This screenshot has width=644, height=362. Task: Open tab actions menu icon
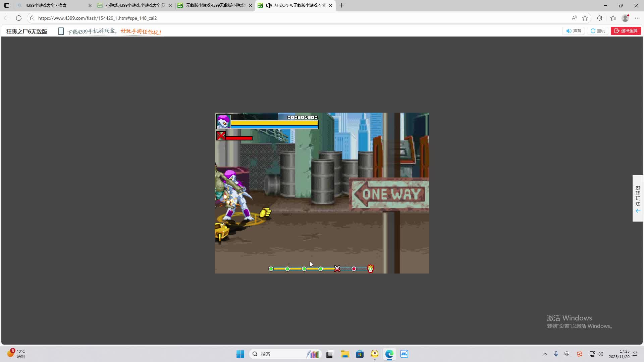[7, 5]
